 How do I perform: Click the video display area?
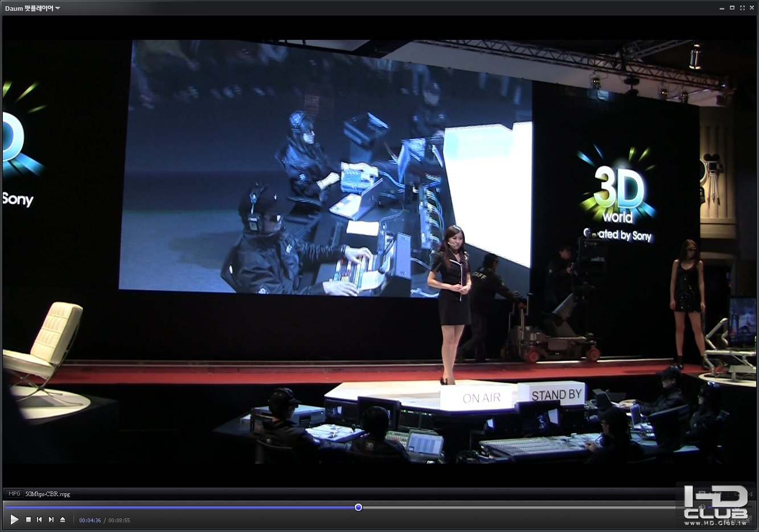pyautogui.click(x=379, y=251)
